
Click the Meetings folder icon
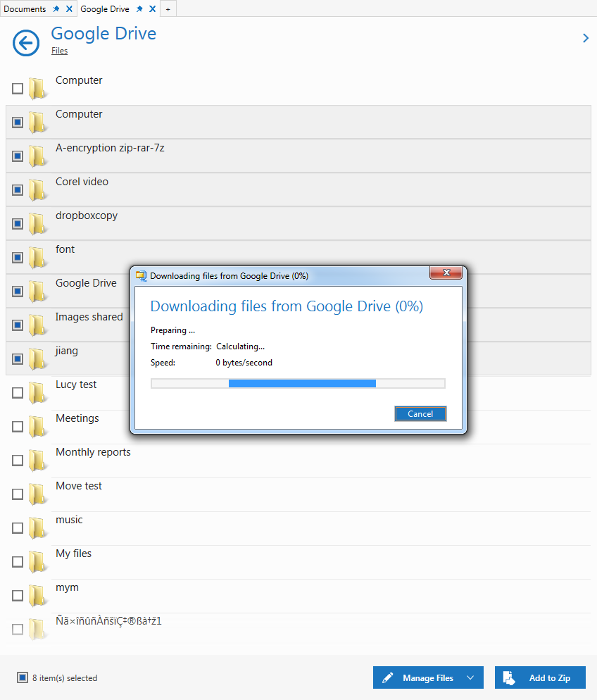coord(38,426)
